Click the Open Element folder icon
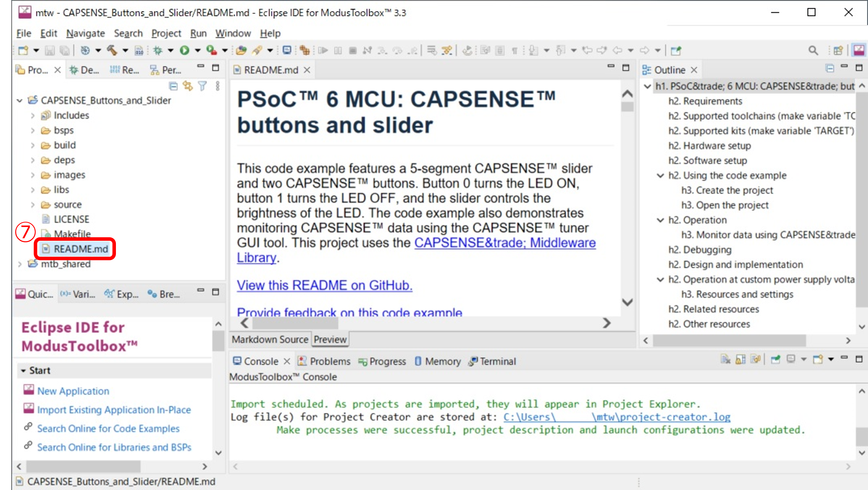This screenshot has height=490, width=868. click(241, 50)
